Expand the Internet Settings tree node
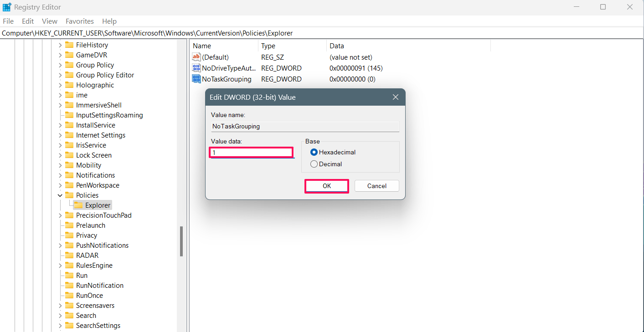Screen dimensions: 644x332 60,135
